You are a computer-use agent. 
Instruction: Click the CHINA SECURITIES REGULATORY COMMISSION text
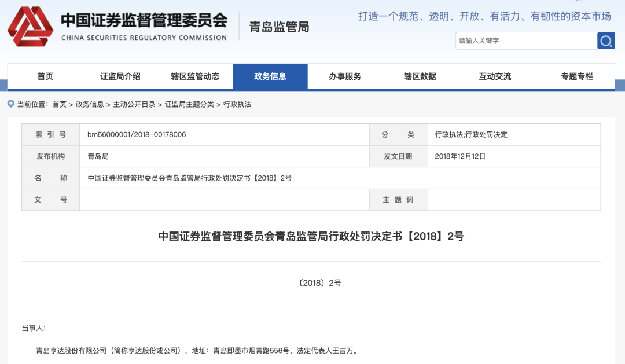144,38
